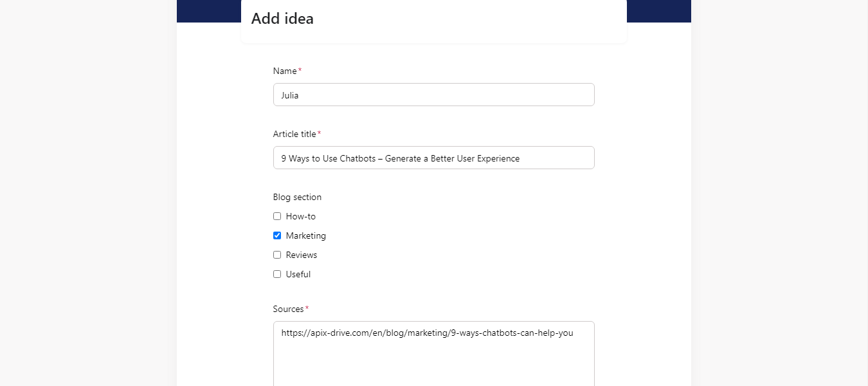
Task: Click the How-to option label
Action: point(301,216)
